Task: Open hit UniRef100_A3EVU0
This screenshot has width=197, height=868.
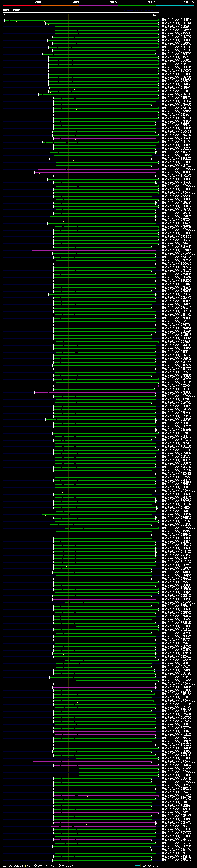Action: click(x=177, y=846)
